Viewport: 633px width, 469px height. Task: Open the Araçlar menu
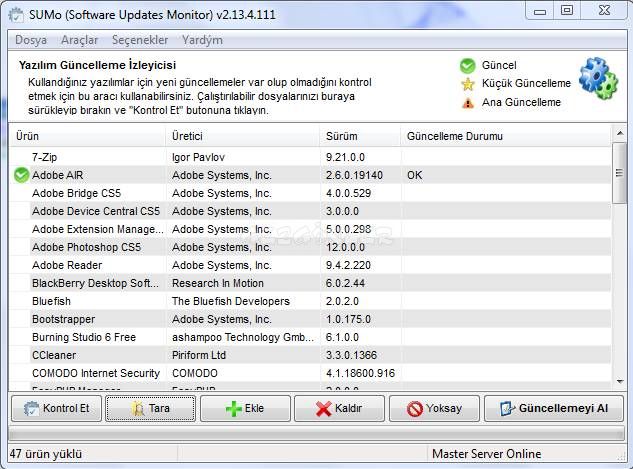(80, 40)
